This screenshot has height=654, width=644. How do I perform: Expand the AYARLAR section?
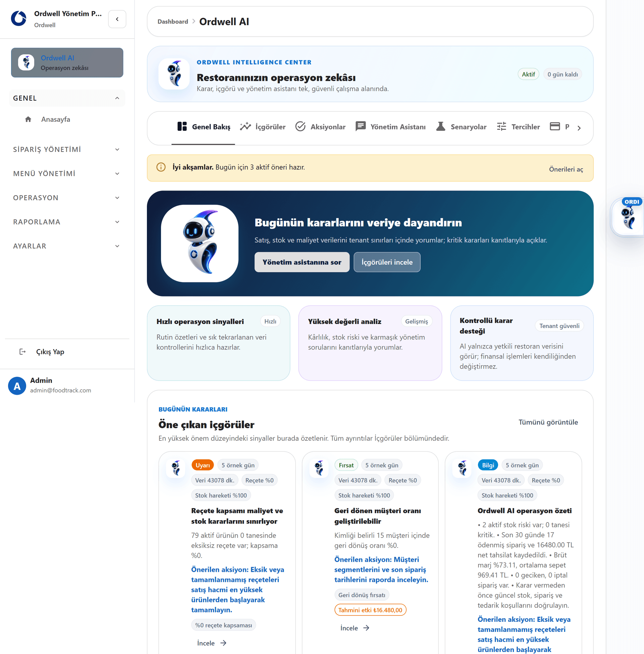tap(67, 246)
